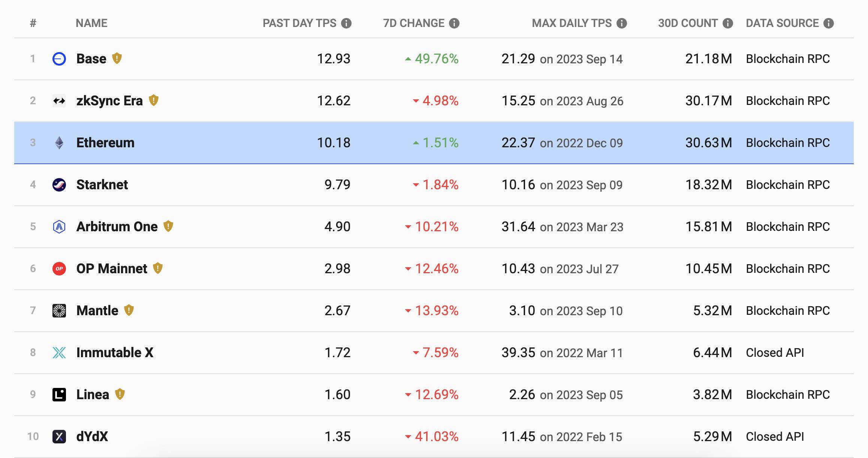Select the highlighted Ethereum row's 22.37 max TPS
The image size is (868, 458).
[x=518, y=143]
